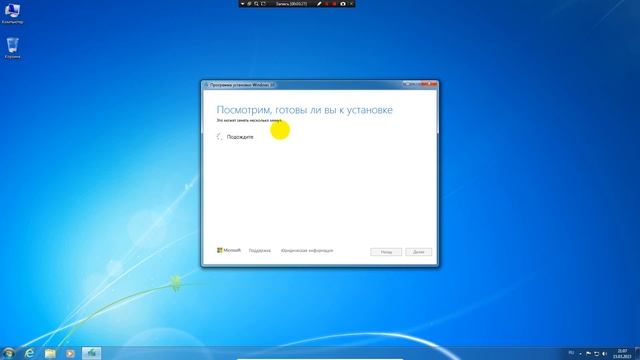Click Microsoft logo in setup window
This screenshot has width=640, height=360.
[x=229, y=250]
